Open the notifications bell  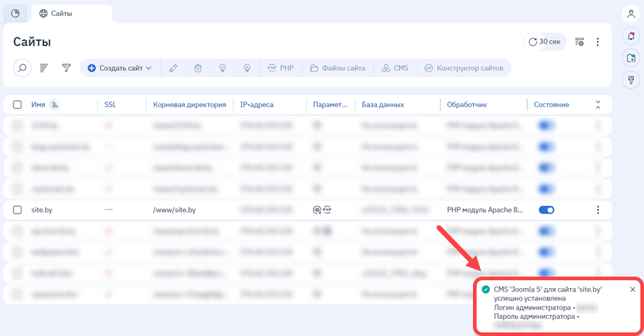(631, 36)
